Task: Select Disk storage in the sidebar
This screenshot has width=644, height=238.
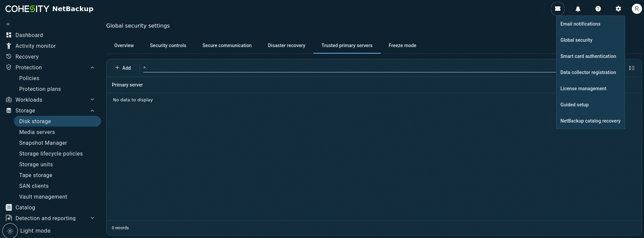Action: 57,121
